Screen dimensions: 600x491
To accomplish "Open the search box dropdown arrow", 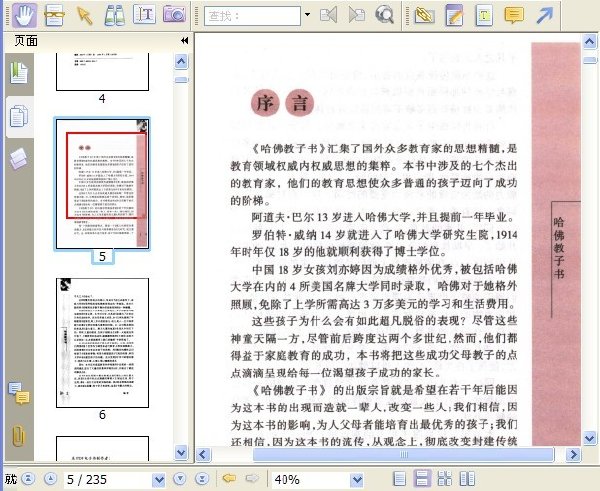I will pyautogui.click(x=307, y=15).
